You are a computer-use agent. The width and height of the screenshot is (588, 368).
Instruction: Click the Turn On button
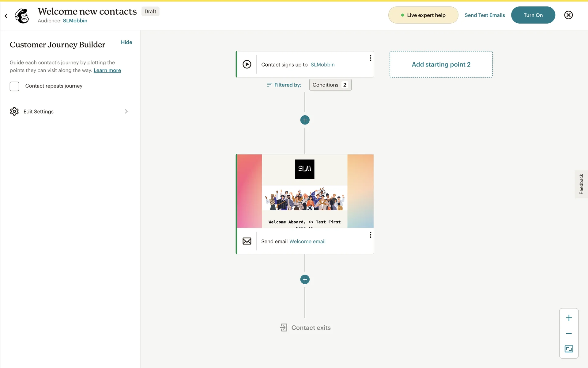tap(533, 15)
